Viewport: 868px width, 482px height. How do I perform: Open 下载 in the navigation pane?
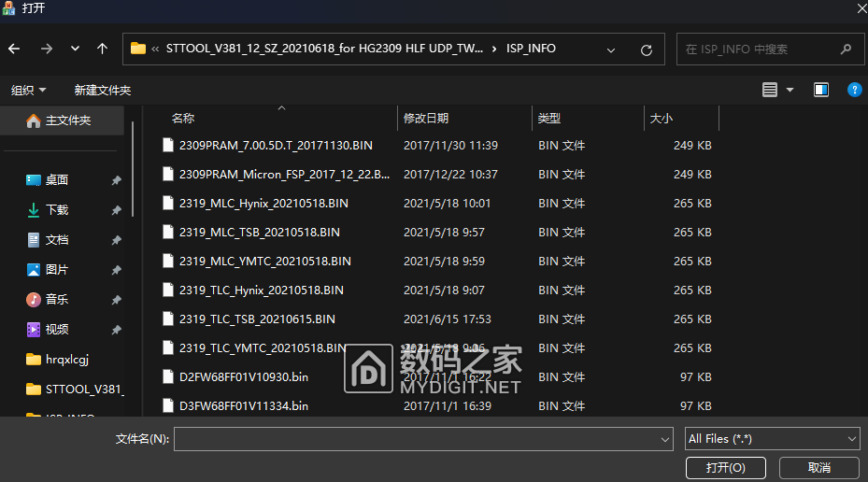pos(56,210)
